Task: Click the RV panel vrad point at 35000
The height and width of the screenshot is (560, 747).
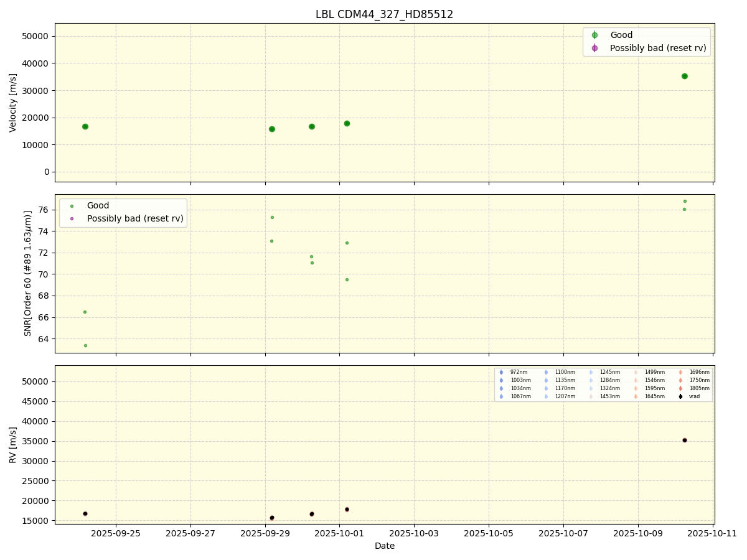Action: click(685, 440)
